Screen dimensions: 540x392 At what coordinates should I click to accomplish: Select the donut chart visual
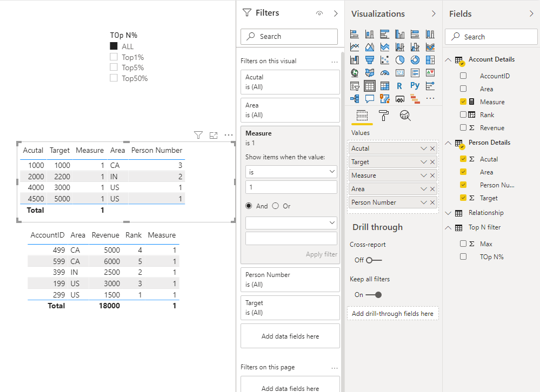[x=415, y=60]
